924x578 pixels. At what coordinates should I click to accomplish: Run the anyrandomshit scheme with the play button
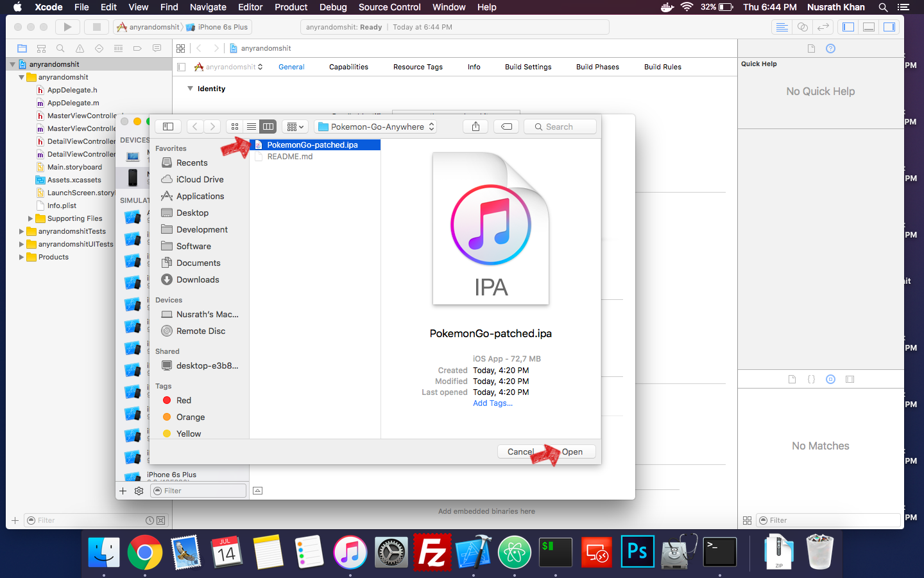[67, 27]
